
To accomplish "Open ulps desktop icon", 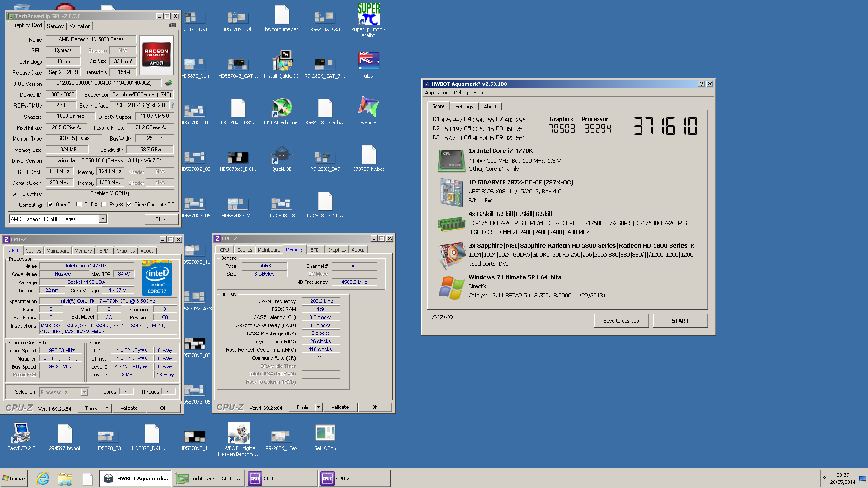I will [368, 65].
